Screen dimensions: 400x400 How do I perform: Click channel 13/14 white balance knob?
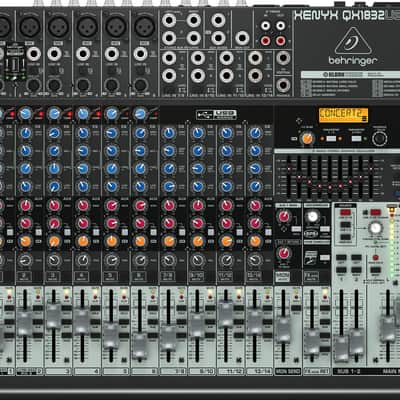(255, 260)
